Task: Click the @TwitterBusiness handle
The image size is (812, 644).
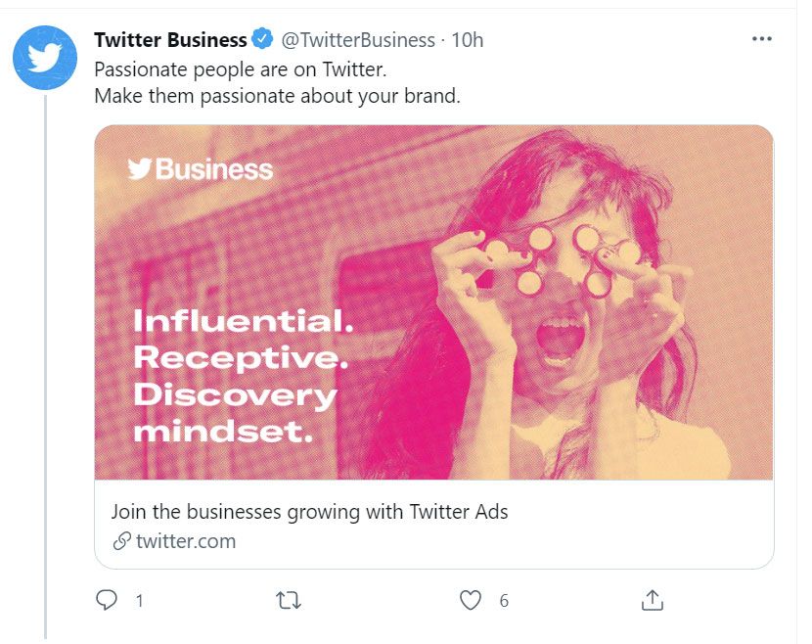Action: [358, 40]
